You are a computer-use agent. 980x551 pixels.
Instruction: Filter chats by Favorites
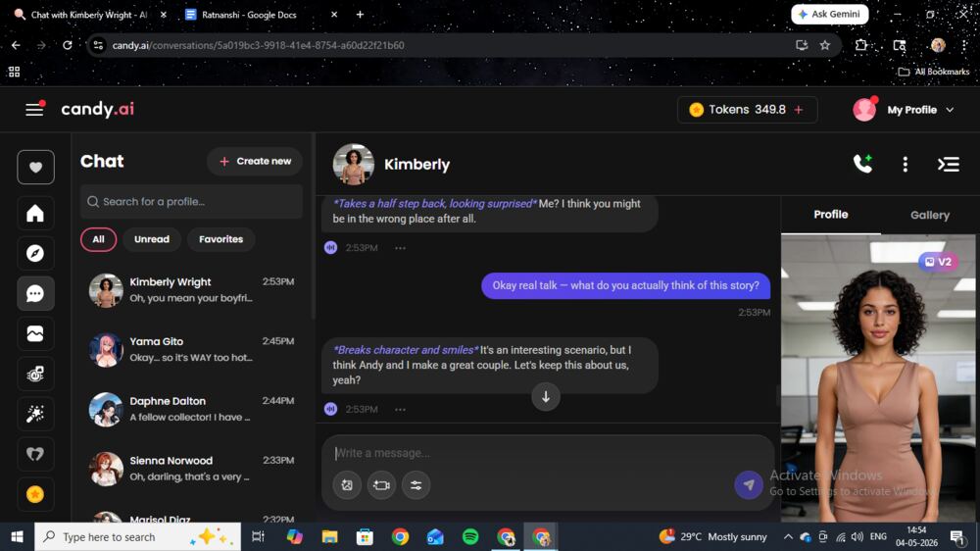coord(220,239)
